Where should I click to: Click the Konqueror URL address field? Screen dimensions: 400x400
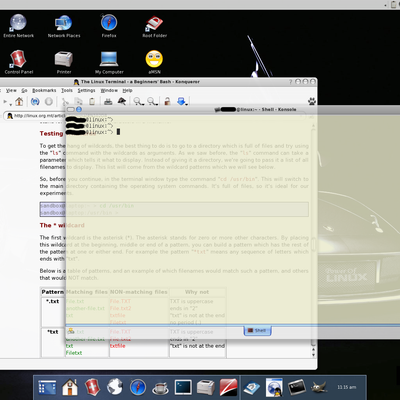pos(35,116)
